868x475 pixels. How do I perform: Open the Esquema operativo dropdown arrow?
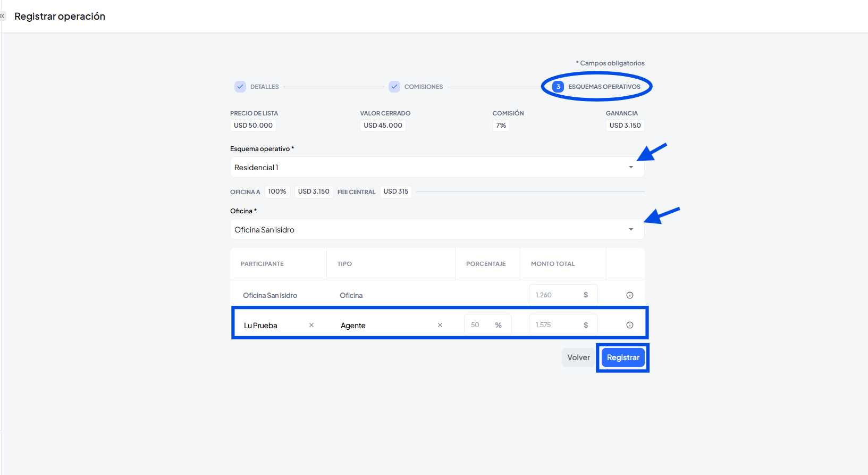pos(631,167)
